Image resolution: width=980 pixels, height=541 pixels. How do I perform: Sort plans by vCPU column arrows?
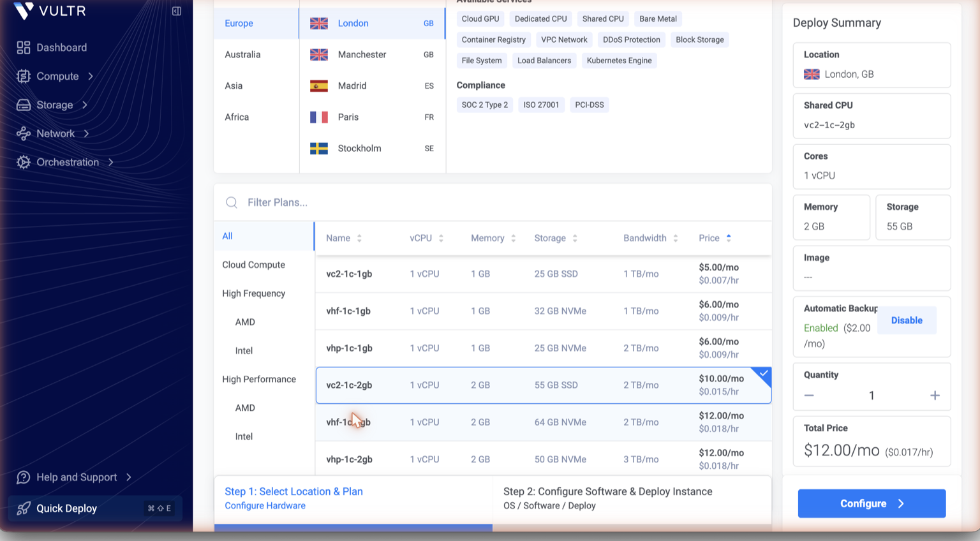[441, 238]
